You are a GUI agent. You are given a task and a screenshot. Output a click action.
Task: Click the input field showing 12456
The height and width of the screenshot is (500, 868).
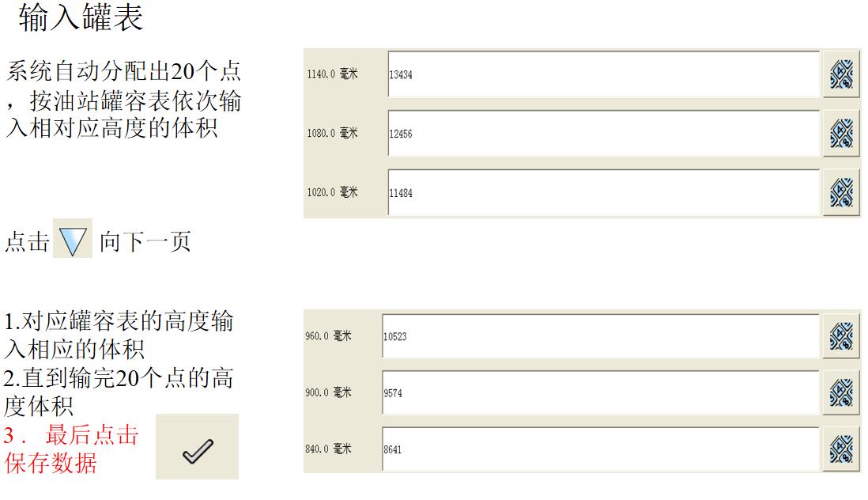[603, 134]
